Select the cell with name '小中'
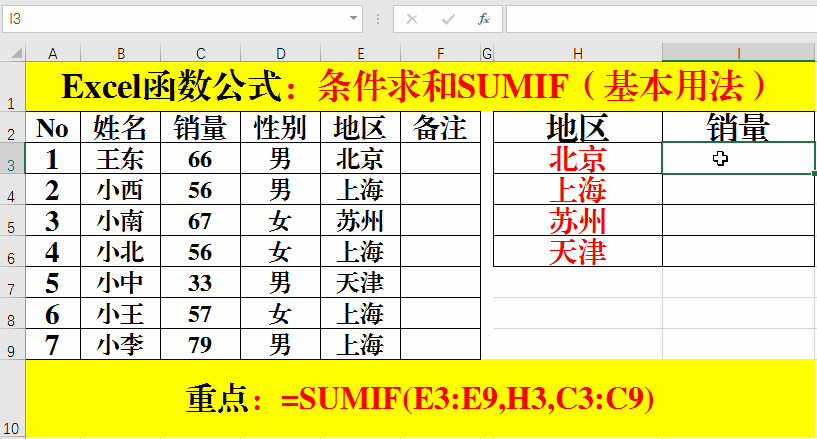 120,282
